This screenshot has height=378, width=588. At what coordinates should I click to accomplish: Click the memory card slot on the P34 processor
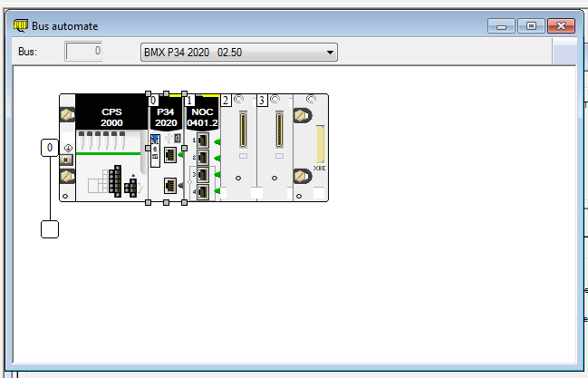point(155,150)
